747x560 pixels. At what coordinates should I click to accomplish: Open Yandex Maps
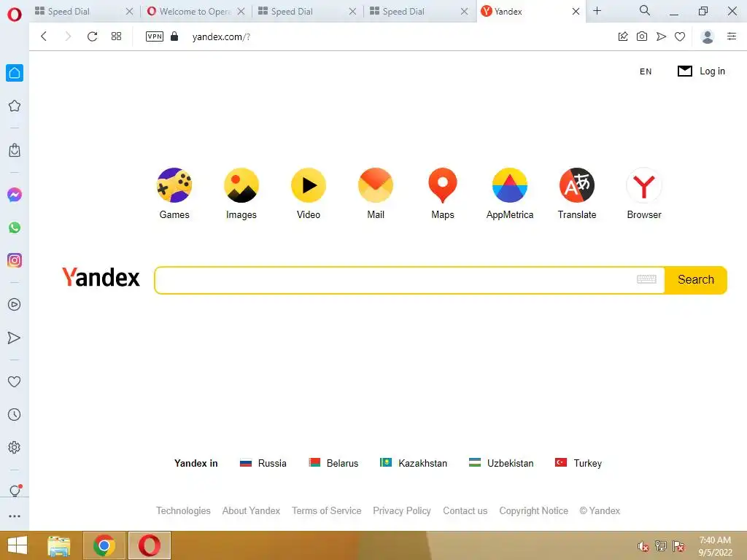443,193
